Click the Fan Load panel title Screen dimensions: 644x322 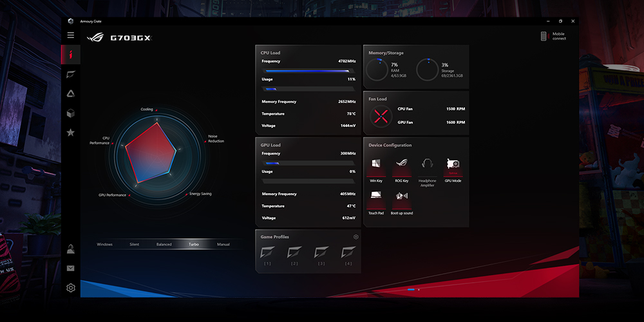pyautogui.click(x=378, y=99)
